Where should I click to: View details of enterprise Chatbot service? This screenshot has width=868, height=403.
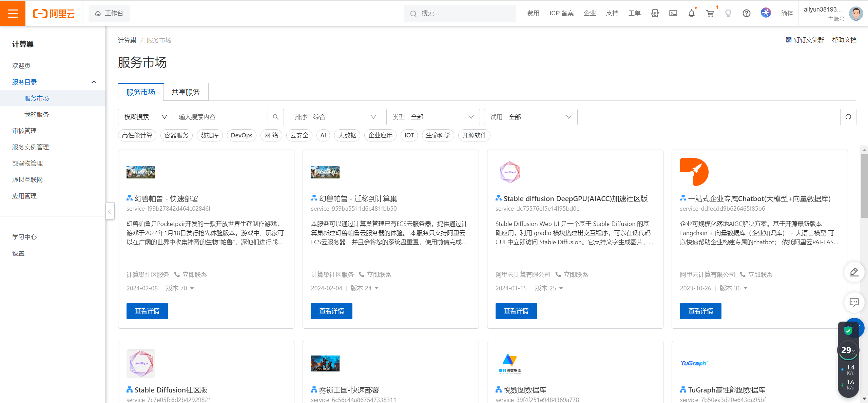[701, 311]
